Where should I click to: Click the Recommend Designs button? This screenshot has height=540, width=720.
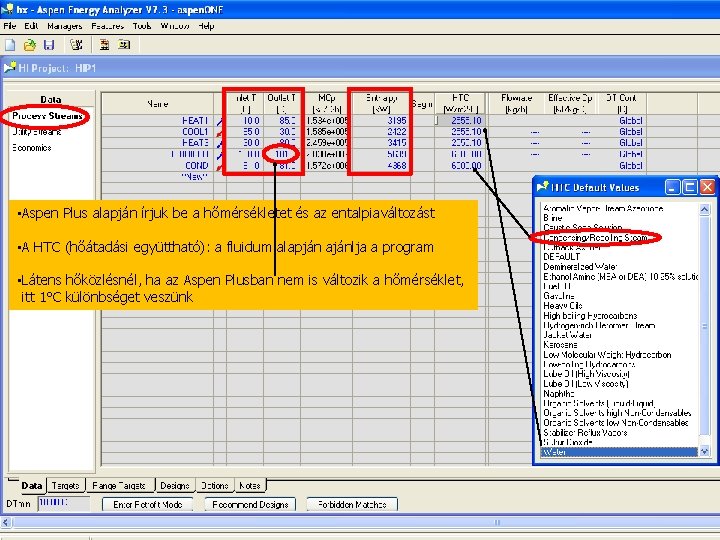(250, 504)
